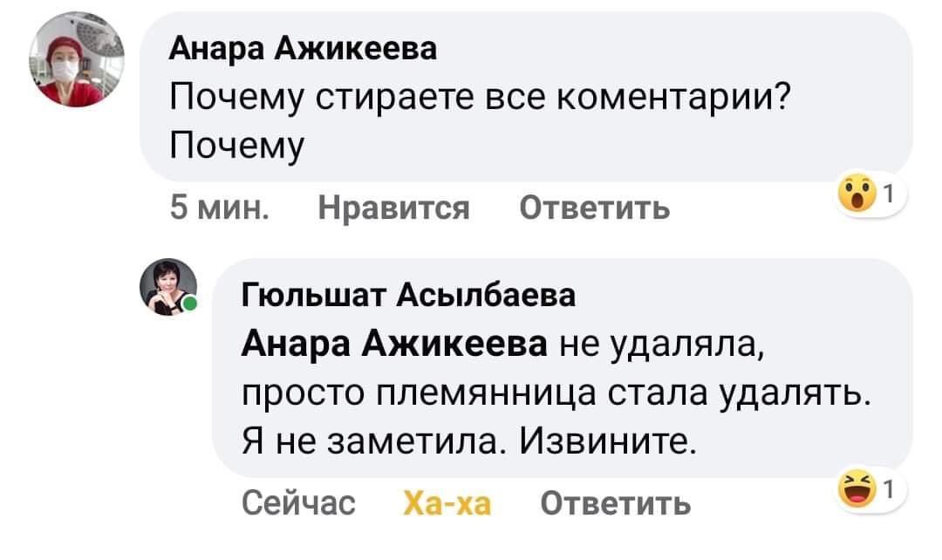View reaction count next to the wow emoji

coord(888,196)
